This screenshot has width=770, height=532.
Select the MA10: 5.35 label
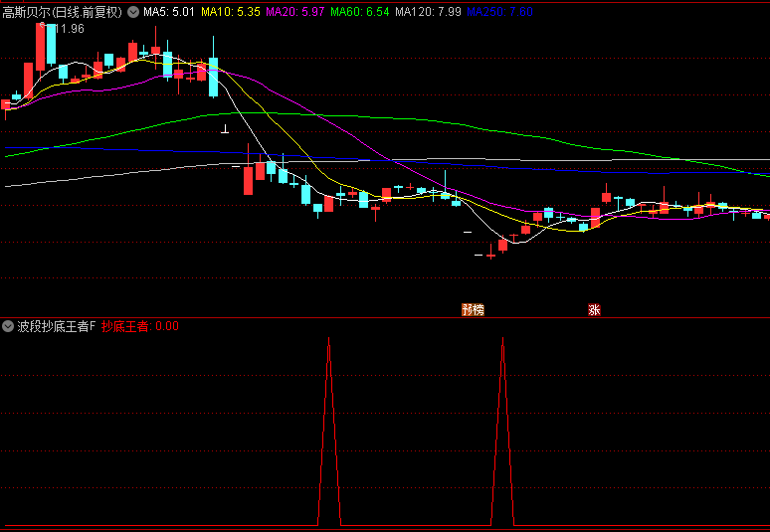pos(231,12)
